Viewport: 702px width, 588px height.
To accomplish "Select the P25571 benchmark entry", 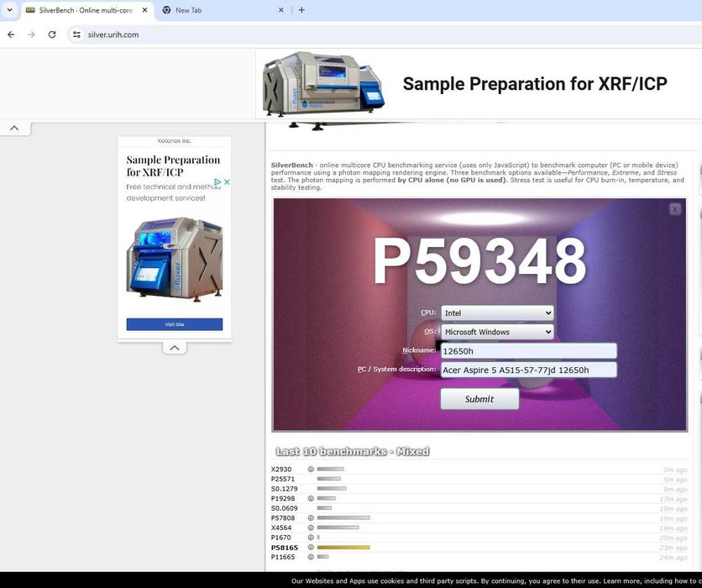I will click(283, 479).
